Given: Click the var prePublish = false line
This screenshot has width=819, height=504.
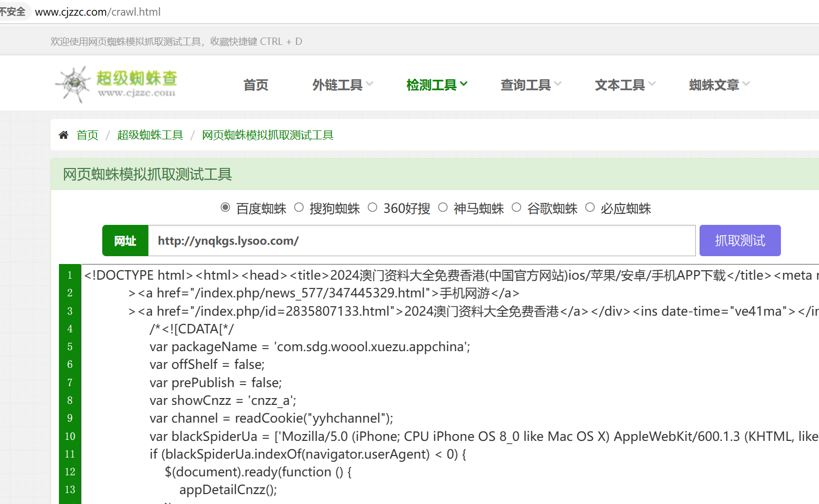Looking at the screenshot, I should coord(215,382).
